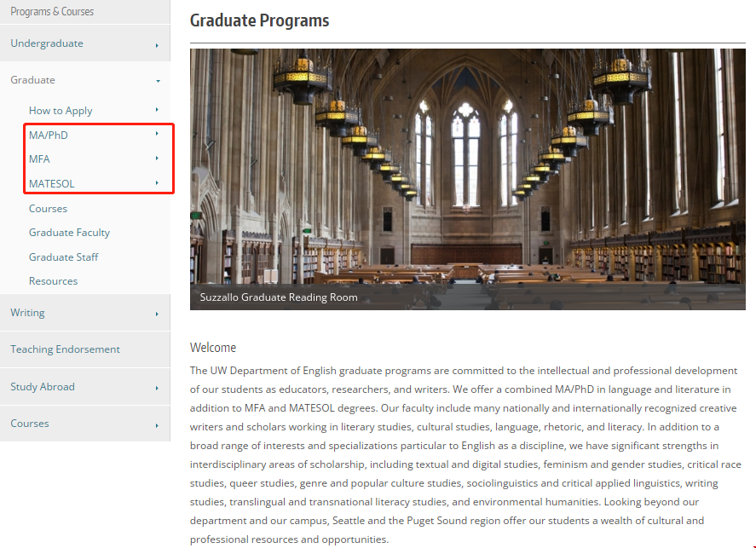This screenshot has width=756, height=548.
Task: Expand the MATESOL submenu arrow
Action: 157,182
